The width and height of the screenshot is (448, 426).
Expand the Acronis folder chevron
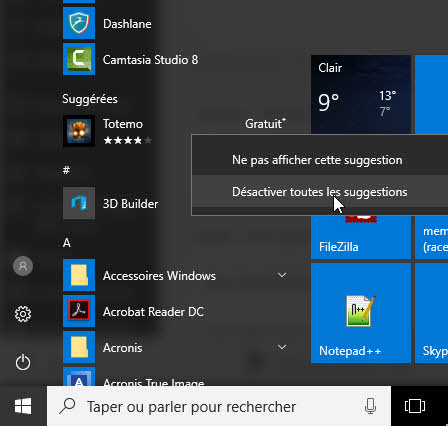[x=282, y=347]
